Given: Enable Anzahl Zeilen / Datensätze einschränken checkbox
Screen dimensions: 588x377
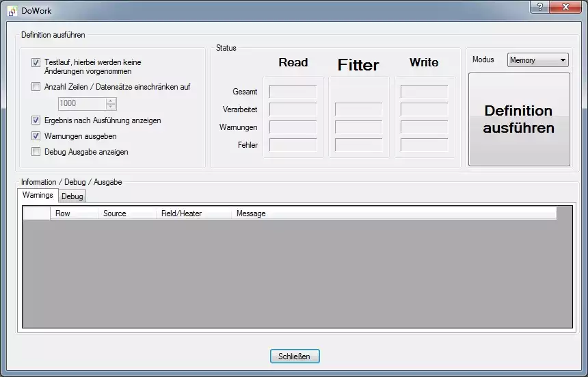Looking at the screenshot, I should coord(36,87).
